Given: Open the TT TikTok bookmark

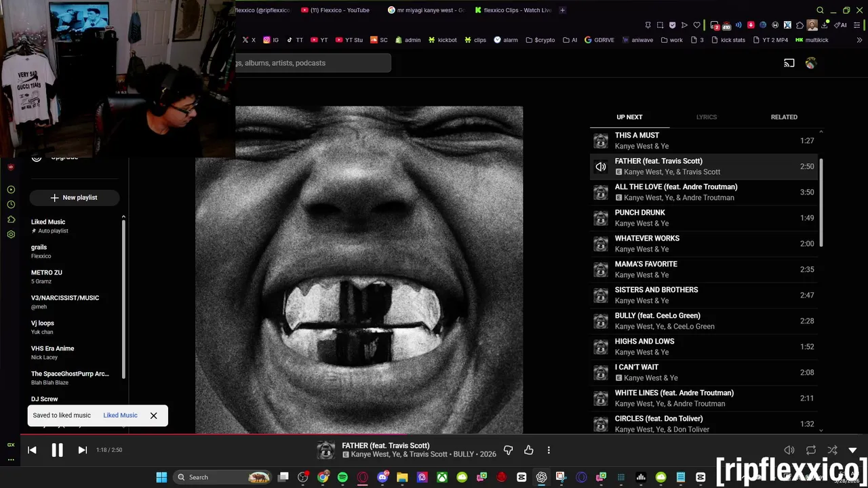Looking at the screenshot, I should pyautogui.click(x=295, y=40).
